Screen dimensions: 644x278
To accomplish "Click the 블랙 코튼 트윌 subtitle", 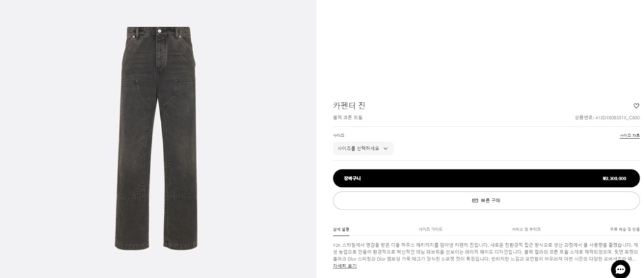I will (x=348, y=118).
